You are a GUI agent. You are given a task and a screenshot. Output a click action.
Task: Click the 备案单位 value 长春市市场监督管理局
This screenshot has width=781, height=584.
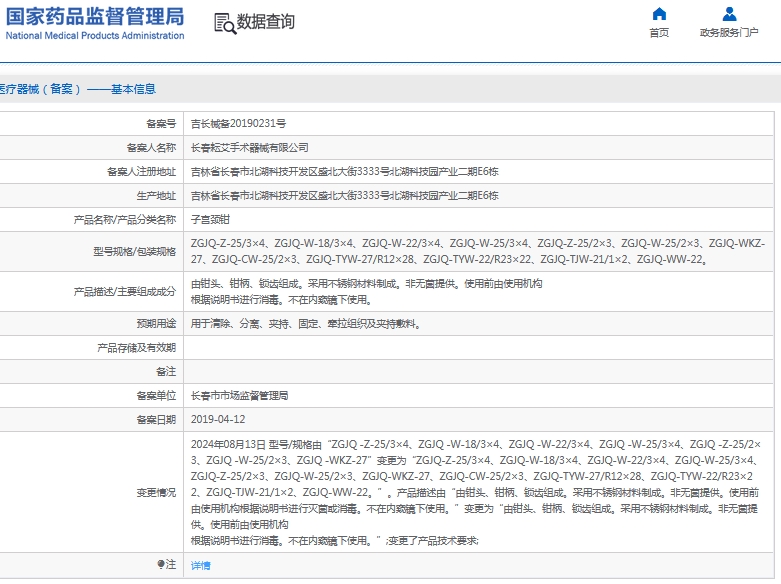pos(240,396)
